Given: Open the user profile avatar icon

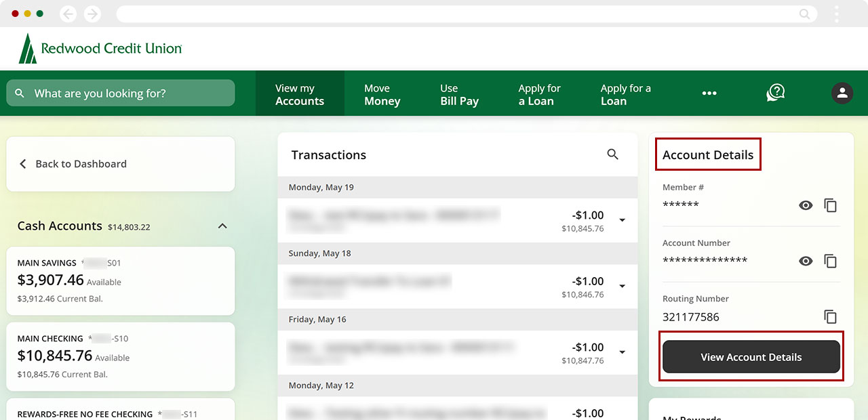Looking at the screenshot, I should click(x=842, y=93).
